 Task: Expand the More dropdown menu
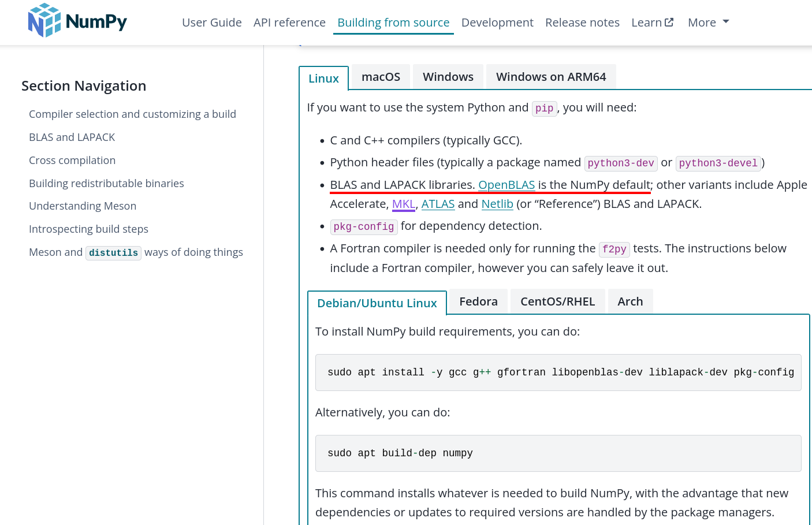(709, 23)
